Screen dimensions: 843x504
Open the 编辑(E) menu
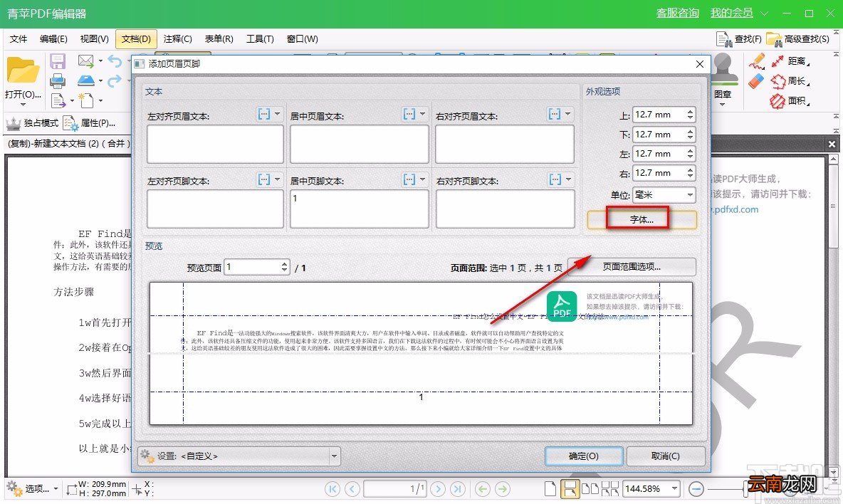pyautogui.click(x=53, y=38)
